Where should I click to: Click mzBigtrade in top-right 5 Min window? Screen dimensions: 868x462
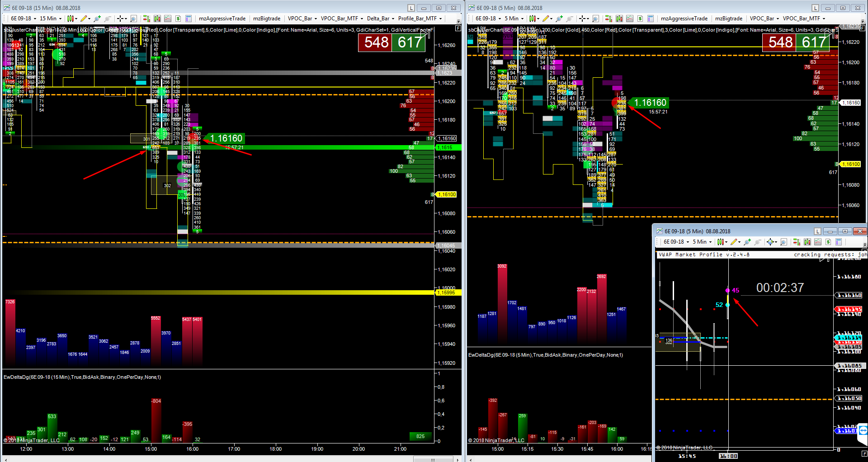coord(729,19)
